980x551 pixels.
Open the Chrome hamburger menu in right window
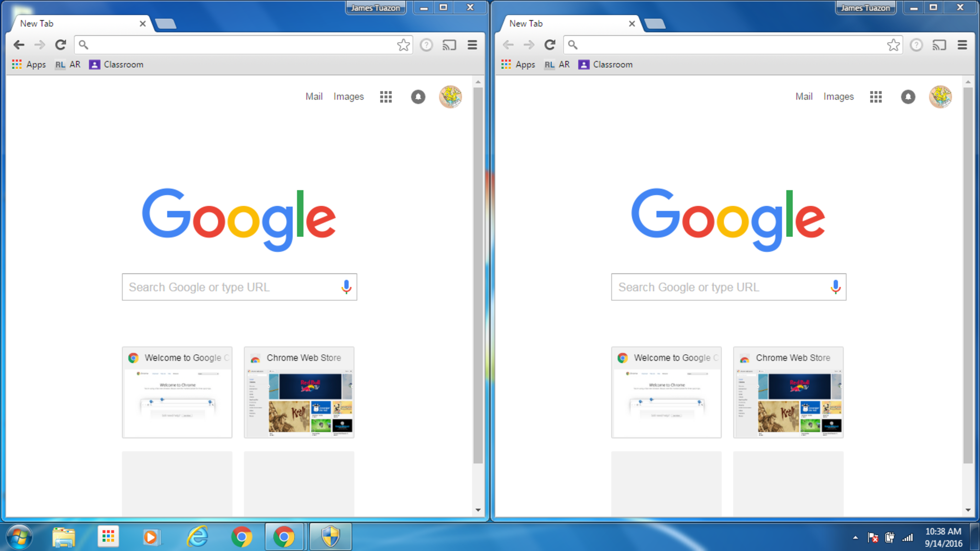tap(962, 45)
